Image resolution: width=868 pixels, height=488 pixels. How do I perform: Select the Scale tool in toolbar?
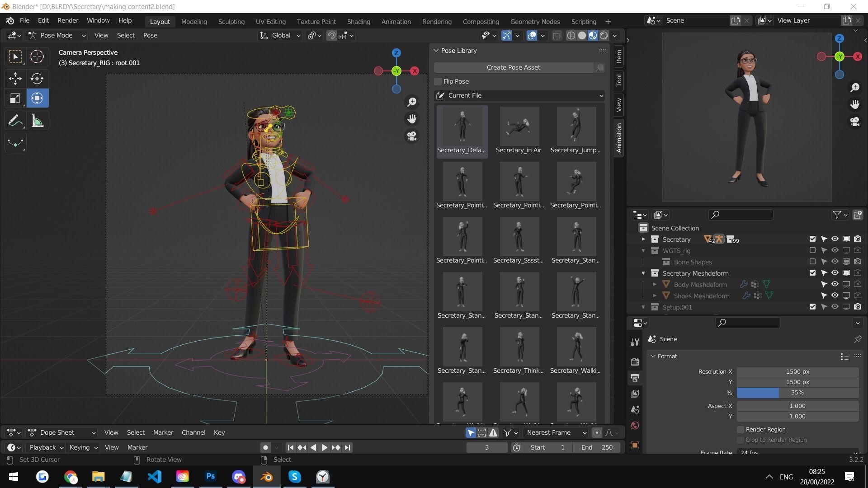(15, 99)
